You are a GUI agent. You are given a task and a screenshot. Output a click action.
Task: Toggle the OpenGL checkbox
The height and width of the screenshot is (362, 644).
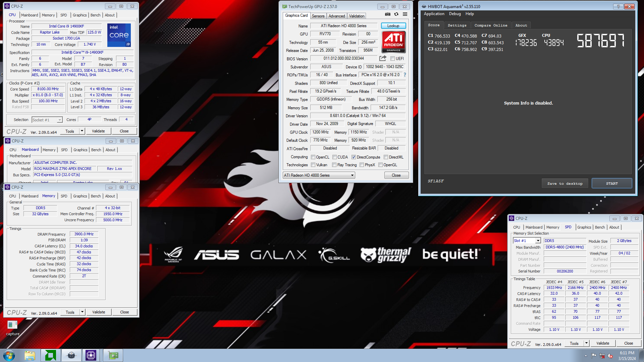(x=380, y=165)
